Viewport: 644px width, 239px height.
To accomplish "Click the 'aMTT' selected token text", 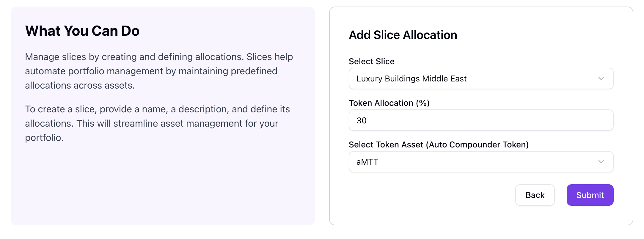I will click(367, 162).
